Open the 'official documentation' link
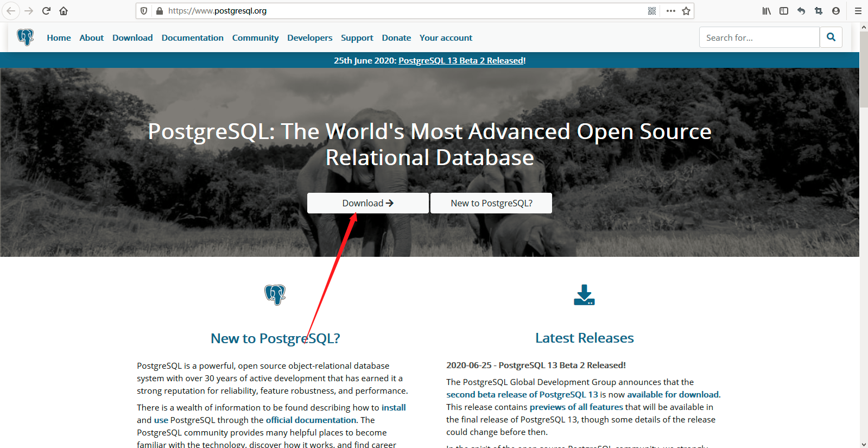 [x=311, y=420]
